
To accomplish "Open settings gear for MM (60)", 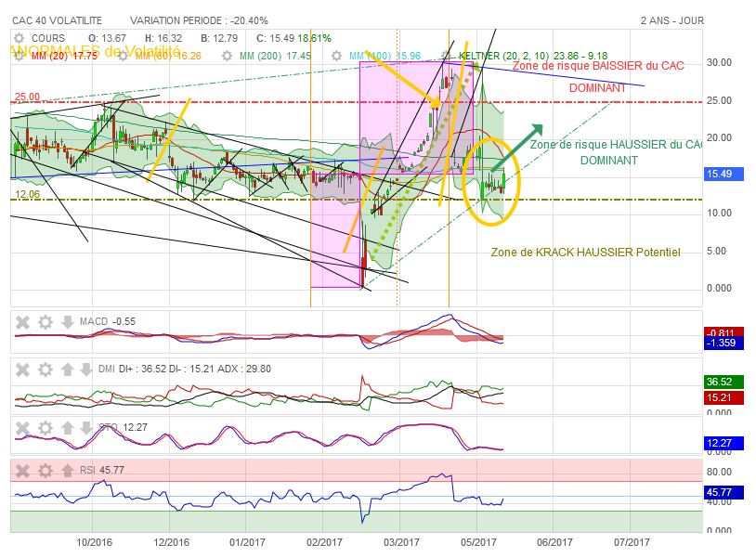I will coord(123,56).
